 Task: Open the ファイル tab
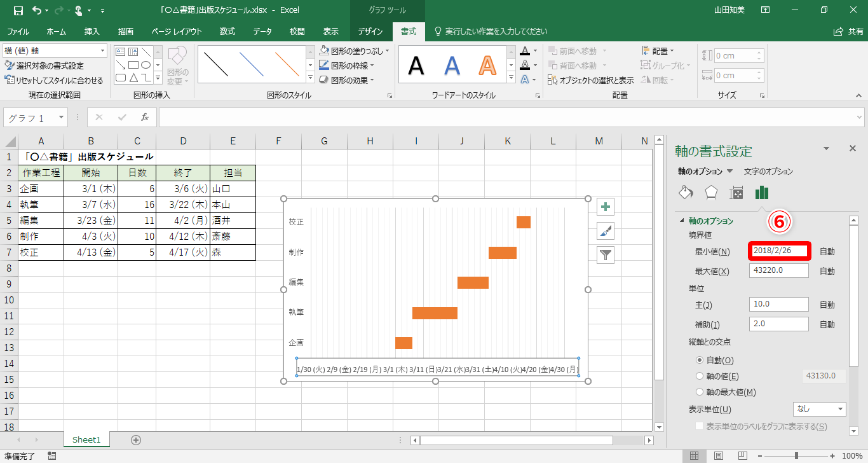18,31
